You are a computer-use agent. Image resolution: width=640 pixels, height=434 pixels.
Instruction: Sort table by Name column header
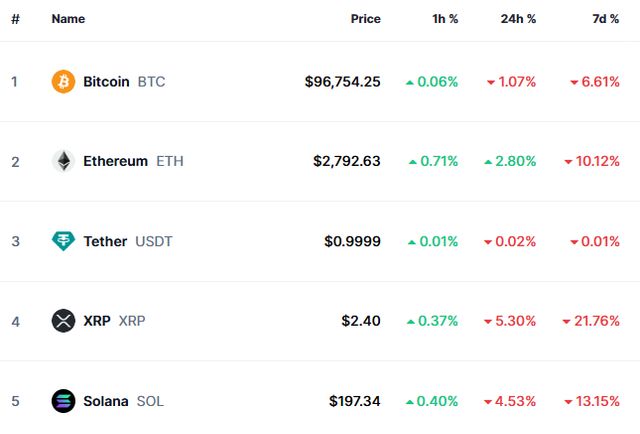(x=68, y=19)
